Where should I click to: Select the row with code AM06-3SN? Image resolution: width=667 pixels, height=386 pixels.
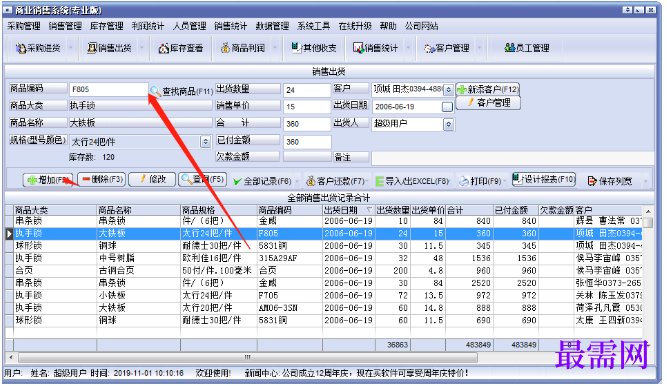pyautogui.click(x=323, y=308)
